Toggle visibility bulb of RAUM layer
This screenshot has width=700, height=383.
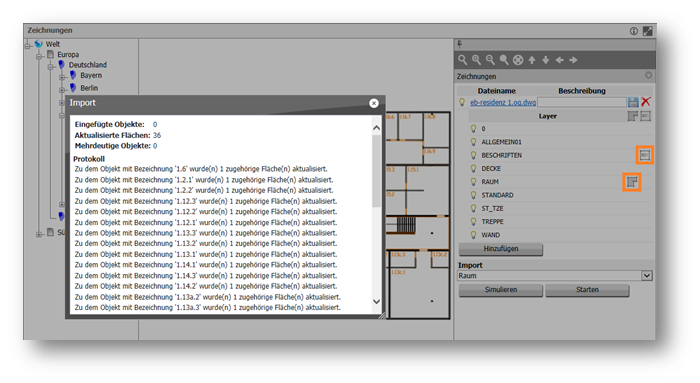pos(473,182)
